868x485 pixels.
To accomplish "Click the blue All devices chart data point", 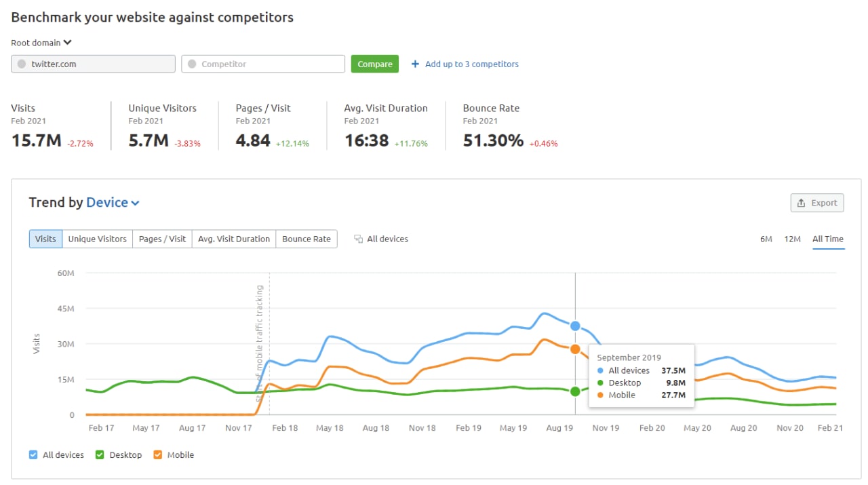I will click(575, 326).
